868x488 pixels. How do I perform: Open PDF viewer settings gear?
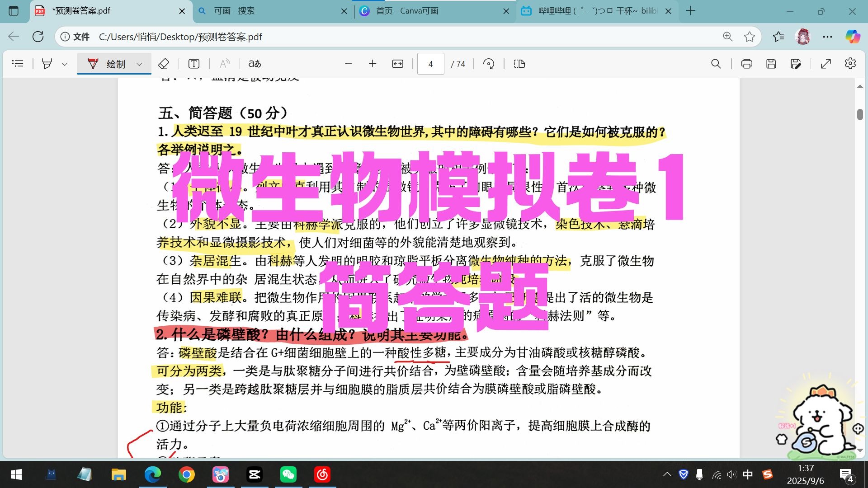pos(850,64)
